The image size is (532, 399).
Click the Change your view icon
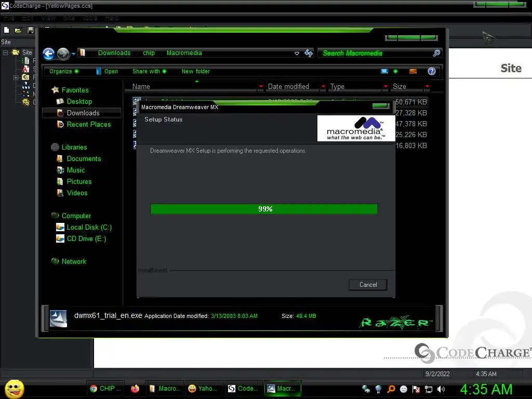point(384,71)
